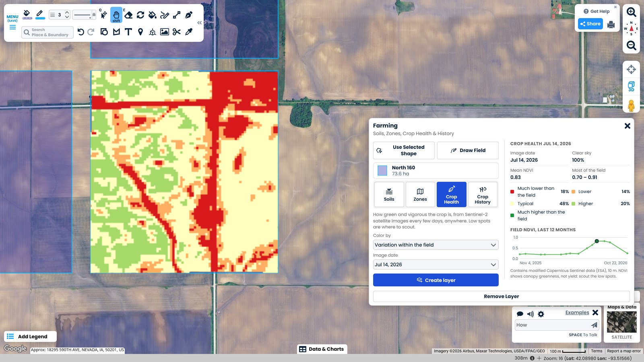
Task: Open Street View pegman
Action: click(x=631, y=105)
